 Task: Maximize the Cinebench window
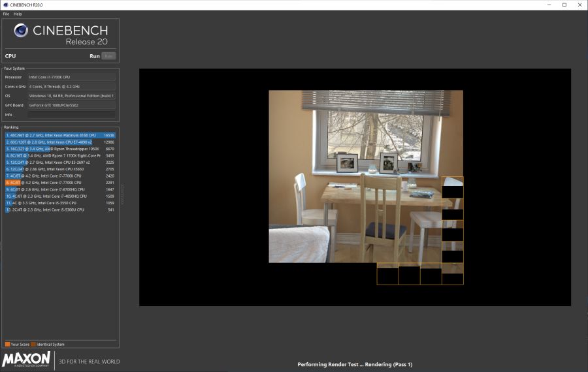tap(564, 5)
